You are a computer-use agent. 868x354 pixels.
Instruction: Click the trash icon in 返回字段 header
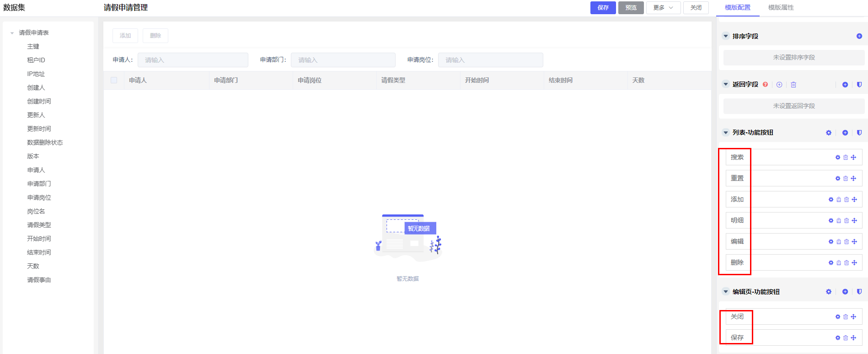pyautogui.click(x=793, y=85)
